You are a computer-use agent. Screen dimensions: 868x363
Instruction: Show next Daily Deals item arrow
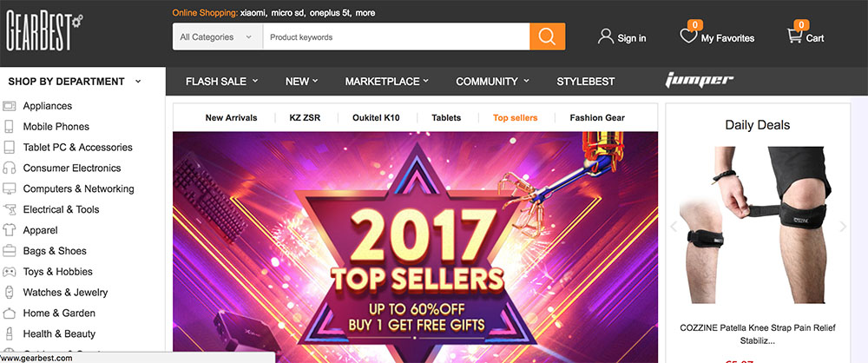[x=843, y=226]
